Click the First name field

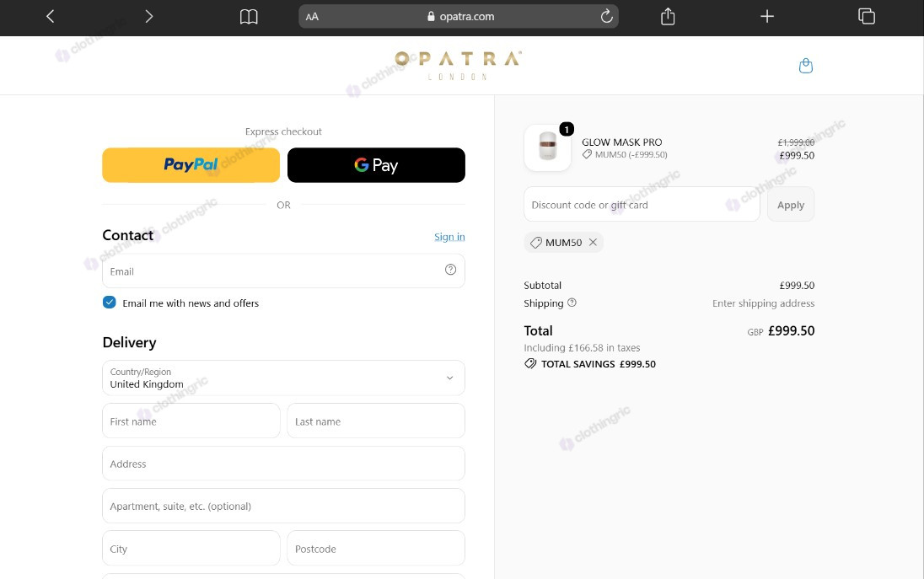(x=191, y=421)
